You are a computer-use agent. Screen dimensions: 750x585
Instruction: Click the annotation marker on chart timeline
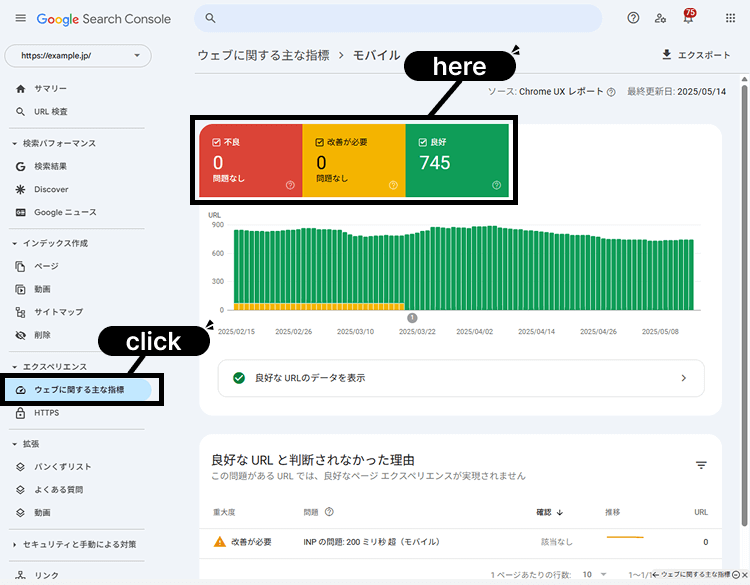click(x=411, y=317)
